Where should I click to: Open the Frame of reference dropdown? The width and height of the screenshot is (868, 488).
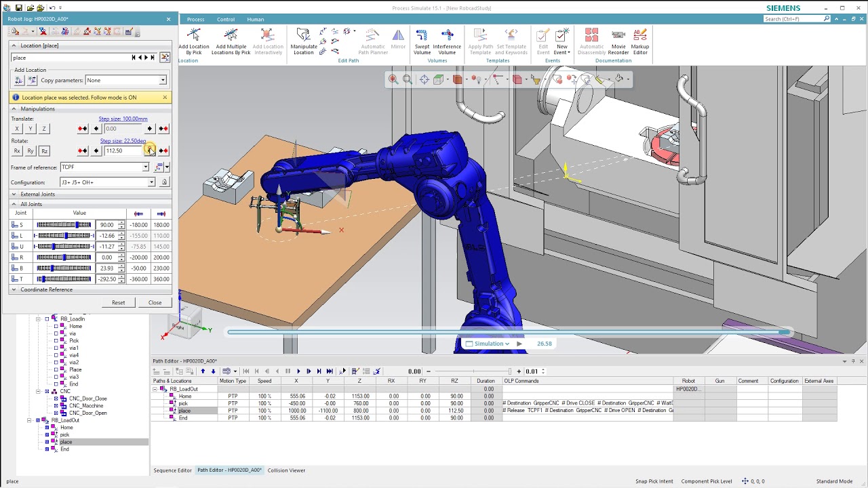point(145,167)
